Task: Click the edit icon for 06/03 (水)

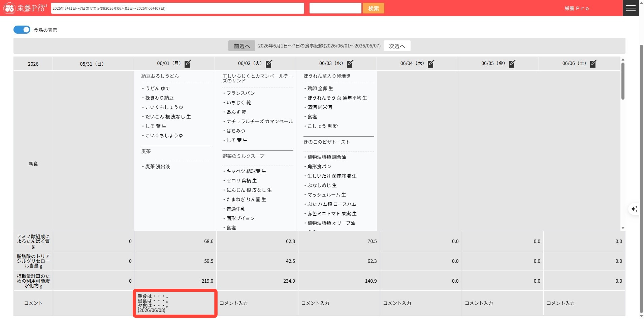Action: pyautogui.click(x=350, y=64)
